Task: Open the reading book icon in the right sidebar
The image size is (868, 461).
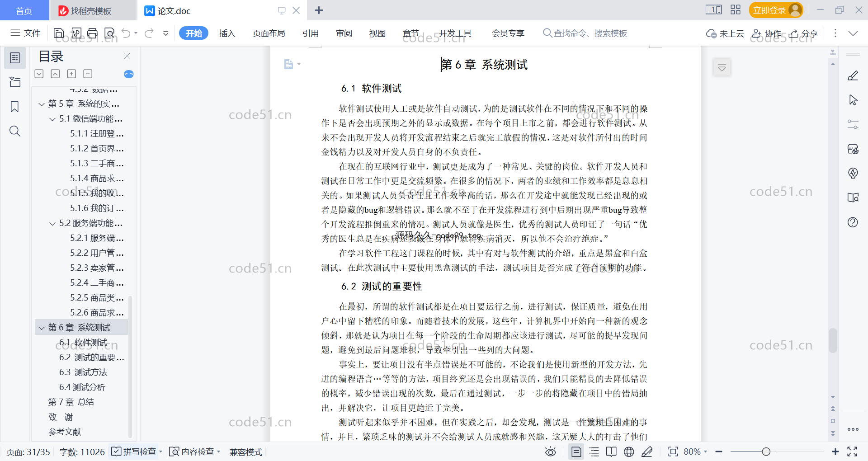Action: 853,198
